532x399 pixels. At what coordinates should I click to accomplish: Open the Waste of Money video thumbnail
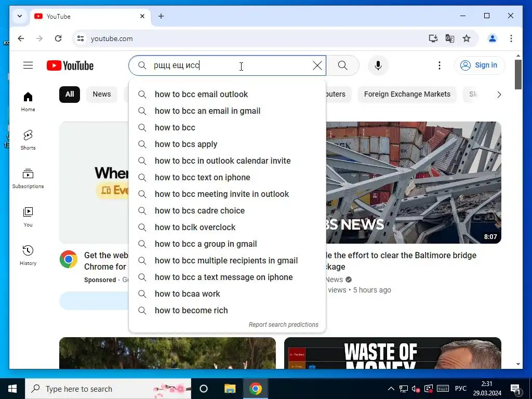tap(393, 353)
